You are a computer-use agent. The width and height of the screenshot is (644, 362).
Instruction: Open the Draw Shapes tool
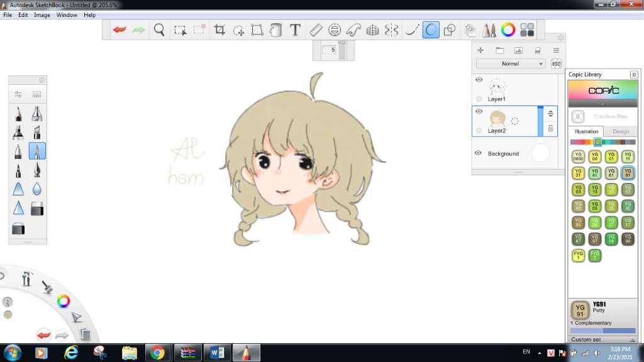(450, 30)
